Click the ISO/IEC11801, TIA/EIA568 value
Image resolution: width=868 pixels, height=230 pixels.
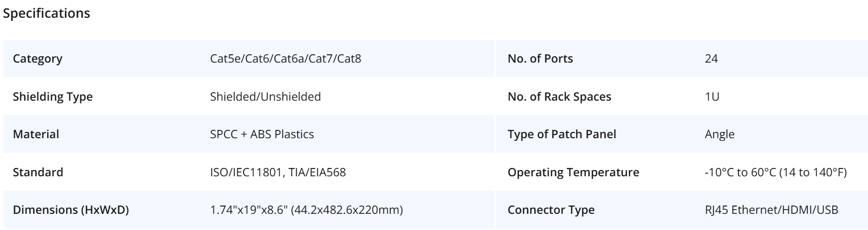coord(278,172)
